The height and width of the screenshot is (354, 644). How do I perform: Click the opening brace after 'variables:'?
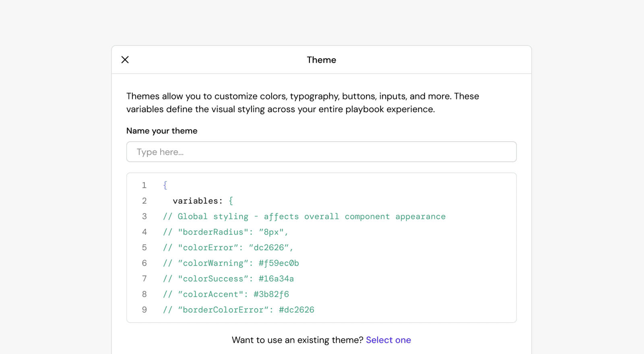(231, 201)
